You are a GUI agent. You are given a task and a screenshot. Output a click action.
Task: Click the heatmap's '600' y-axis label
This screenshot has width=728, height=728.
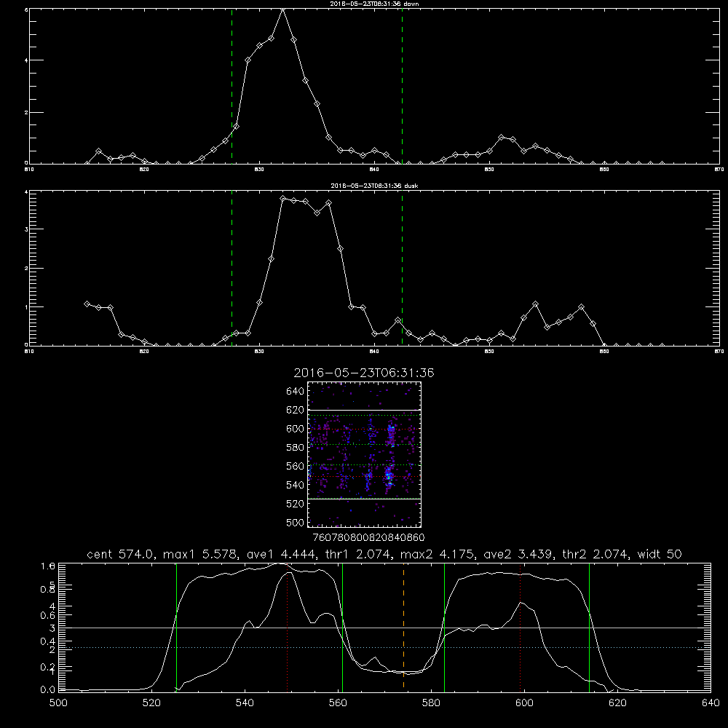click(x=296, y=429)
